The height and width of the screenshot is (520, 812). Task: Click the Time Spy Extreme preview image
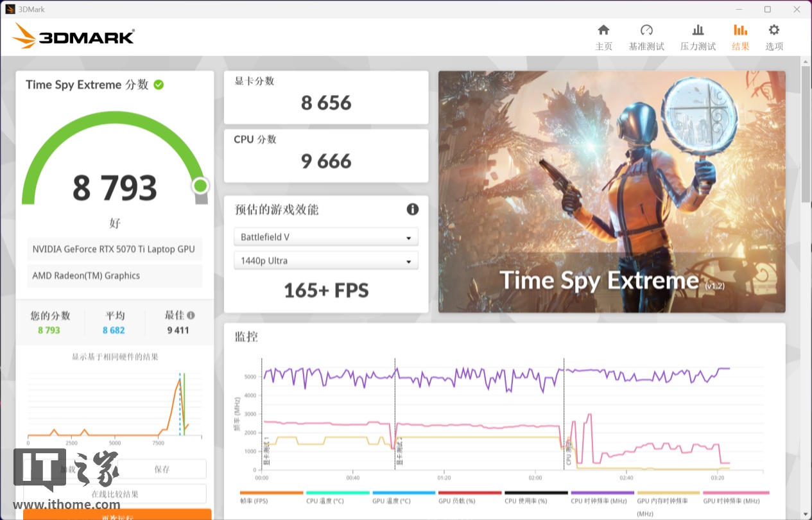[611, 191]
